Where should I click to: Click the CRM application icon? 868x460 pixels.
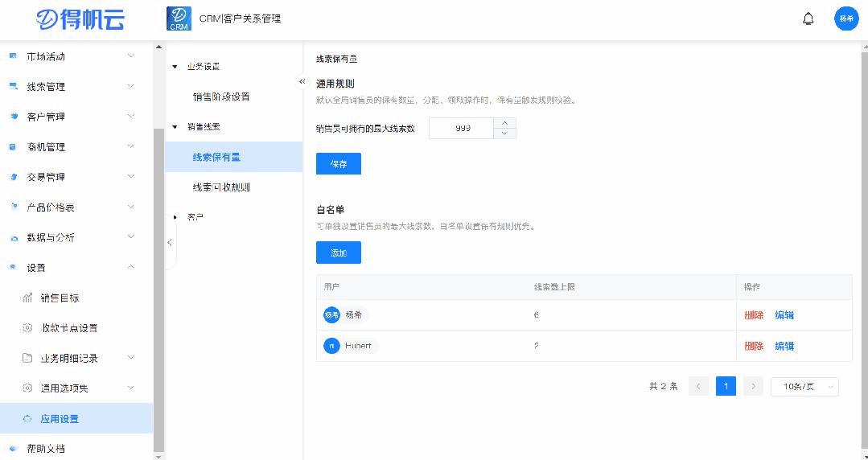tap(179, 18)
